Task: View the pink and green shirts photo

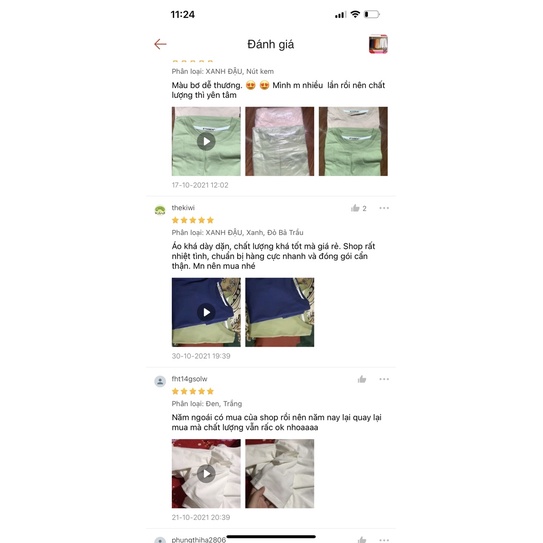Action: 353,141
